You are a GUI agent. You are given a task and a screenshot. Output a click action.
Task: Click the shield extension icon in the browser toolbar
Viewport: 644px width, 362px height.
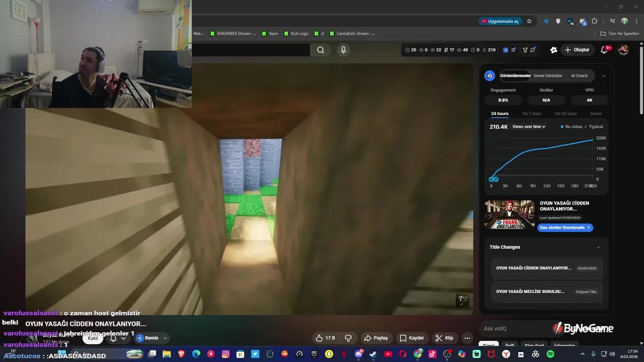[x=558, y=21]
